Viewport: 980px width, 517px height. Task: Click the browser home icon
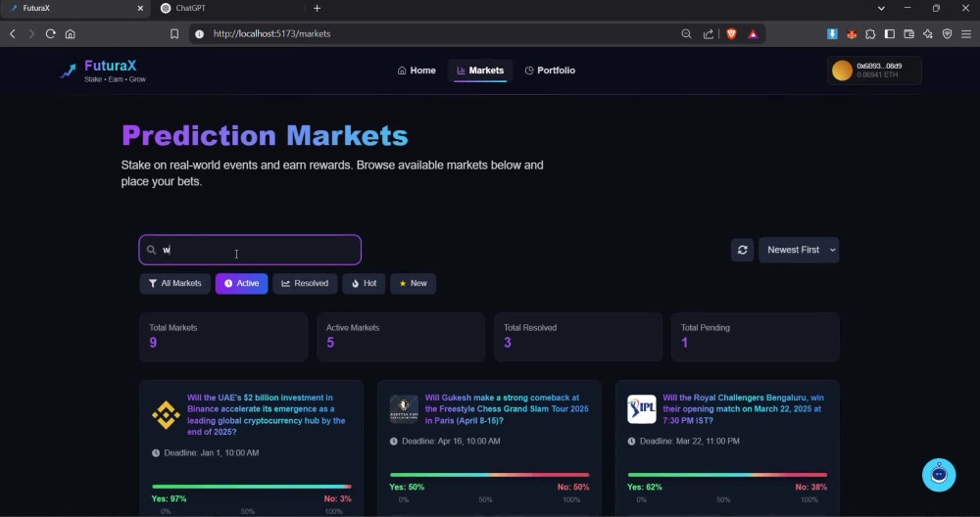70,33
